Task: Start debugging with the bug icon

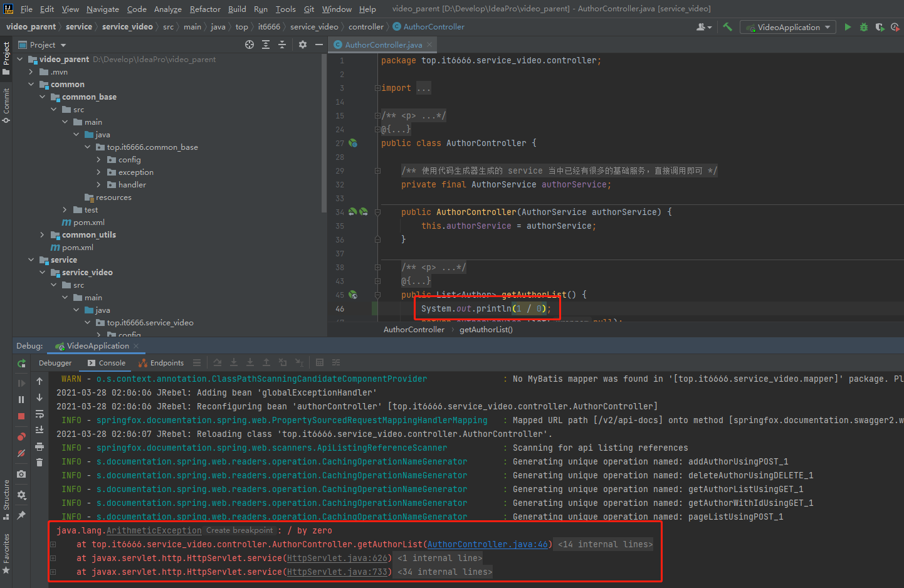Action: point(864,27)
